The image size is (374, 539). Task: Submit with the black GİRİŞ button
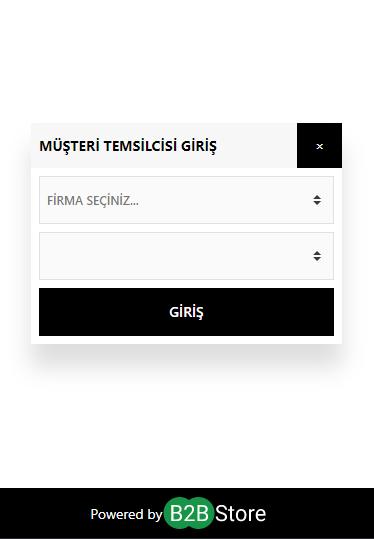click(186, 312)
